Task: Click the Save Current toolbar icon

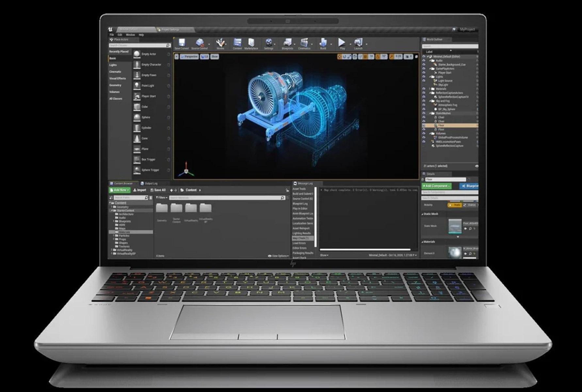Action: (x=182, y=42)
